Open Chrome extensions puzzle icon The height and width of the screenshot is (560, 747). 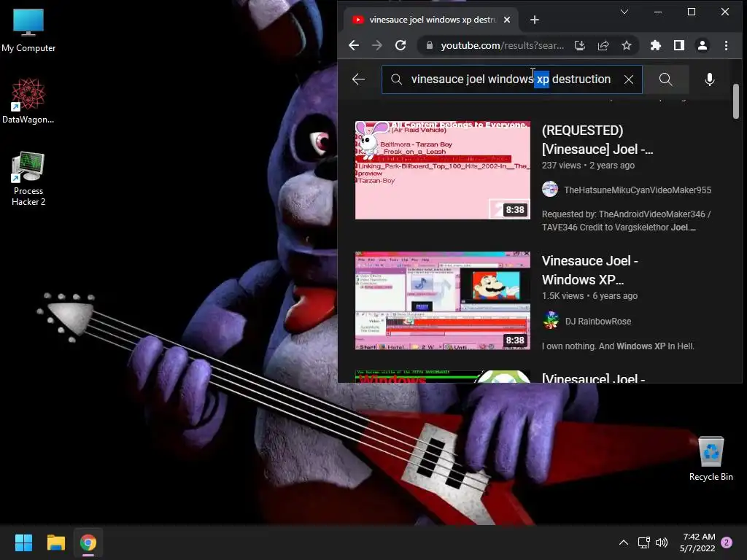pos(656,45)
